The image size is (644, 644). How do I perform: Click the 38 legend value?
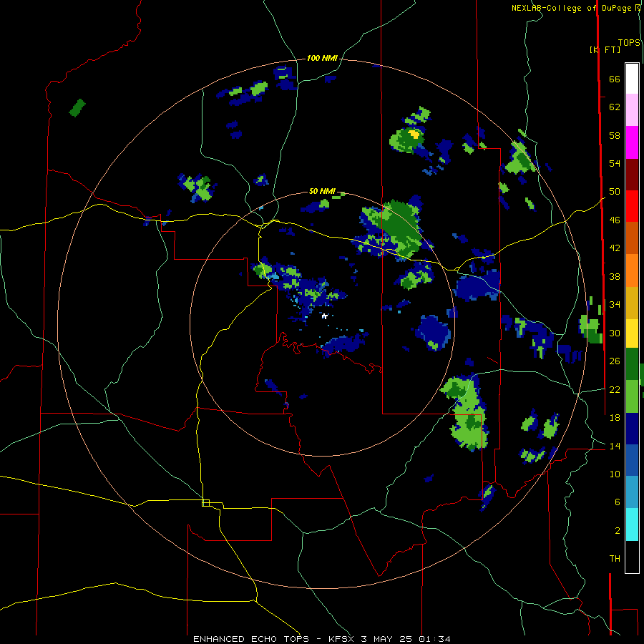(615, 276)
